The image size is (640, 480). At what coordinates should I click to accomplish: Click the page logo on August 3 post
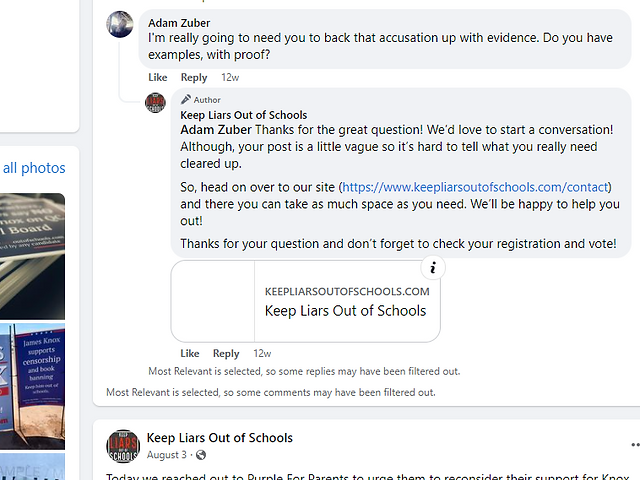coord(123,446)
